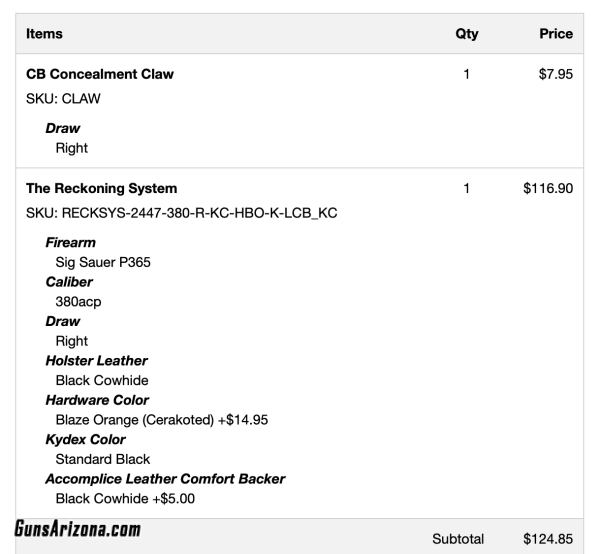Click Accomplice Leather Comfort Backer label
The width and height of the screenshot is (600, 554).
click(x=165, y=479)
